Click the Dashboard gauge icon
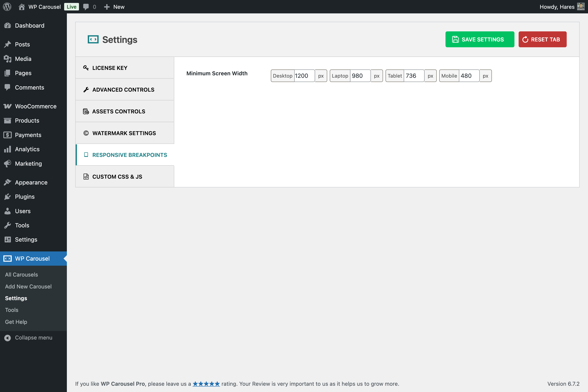The image size is (588, 392). [x=8, y=26]
